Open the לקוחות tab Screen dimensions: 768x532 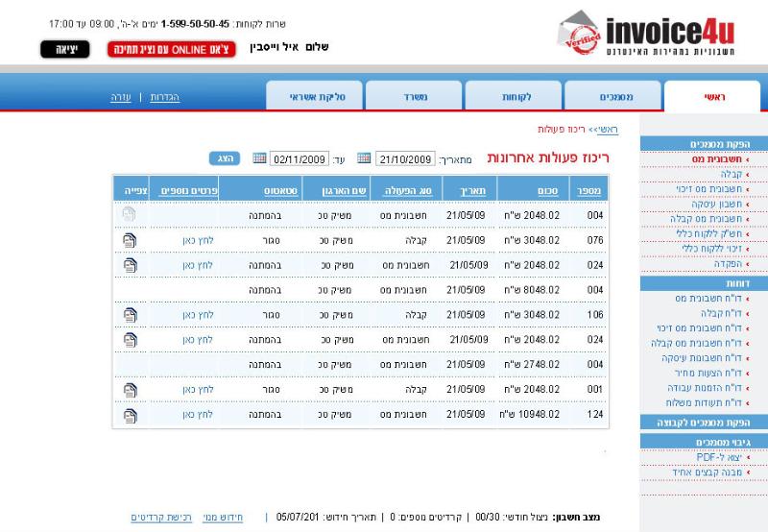tap(514, 96)
